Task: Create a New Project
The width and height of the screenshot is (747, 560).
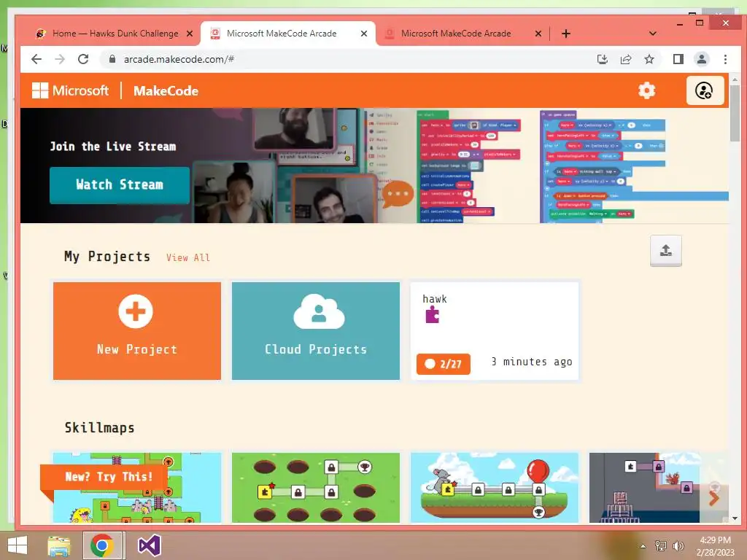Action: click(136, 331)
